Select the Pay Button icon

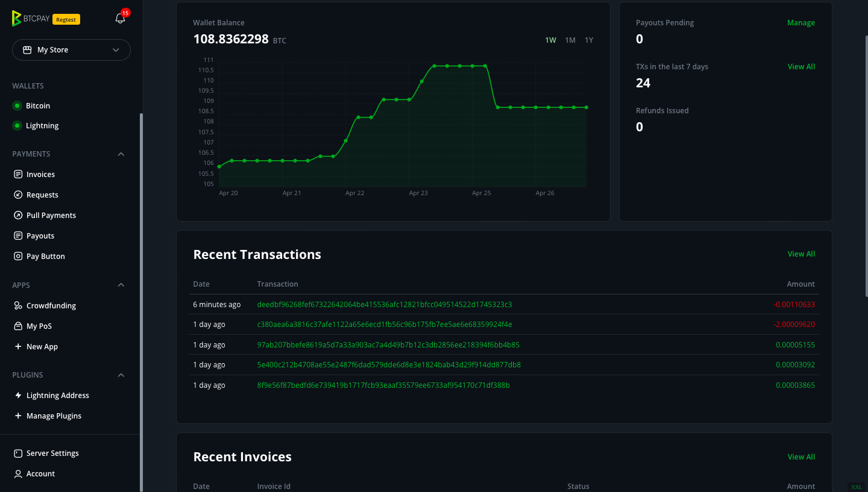tap(18, 256)
